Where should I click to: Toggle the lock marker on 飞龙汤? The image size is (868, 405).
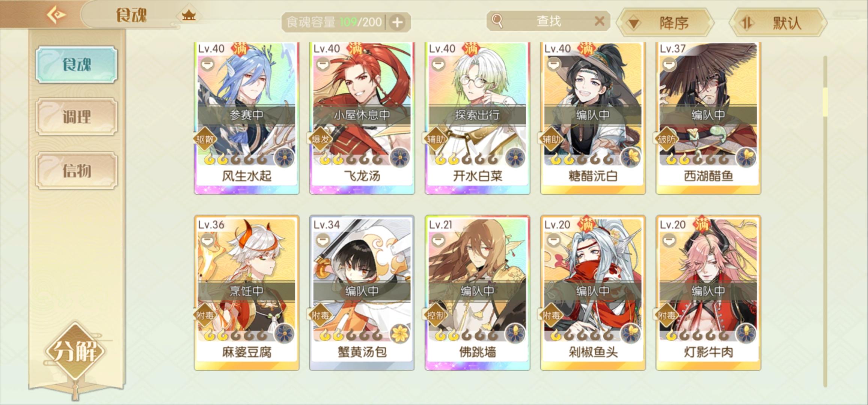point(323,65)
